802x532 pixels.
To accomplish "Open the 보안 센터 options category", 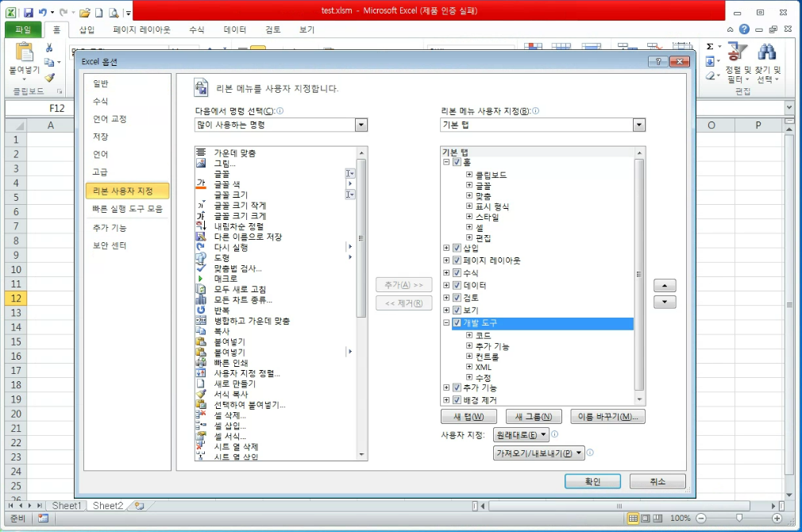I will point(110,245).
